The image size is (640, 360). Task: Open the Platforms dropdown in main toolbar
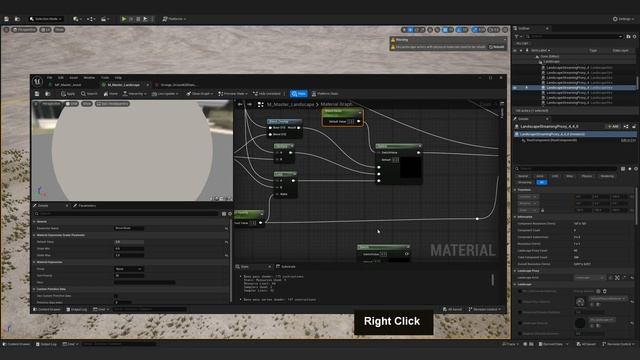(x=174, y=19)
